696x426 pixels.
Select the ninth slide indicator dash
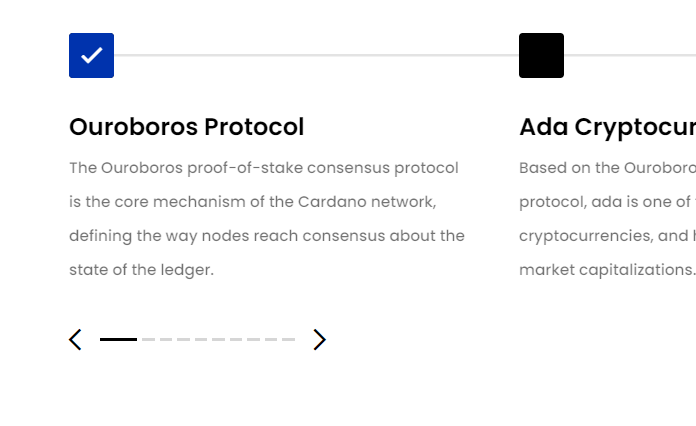pyautogui.click(x=271, y=339)
